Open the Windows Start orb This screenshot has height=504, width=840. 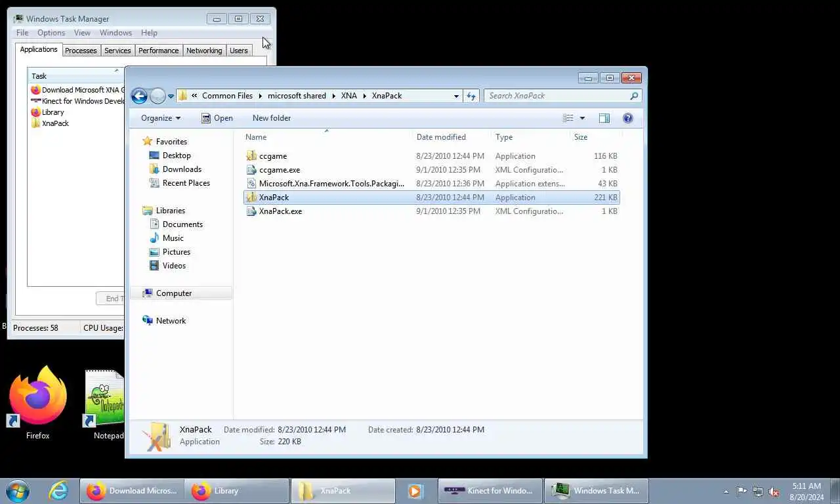pos(18,491)
